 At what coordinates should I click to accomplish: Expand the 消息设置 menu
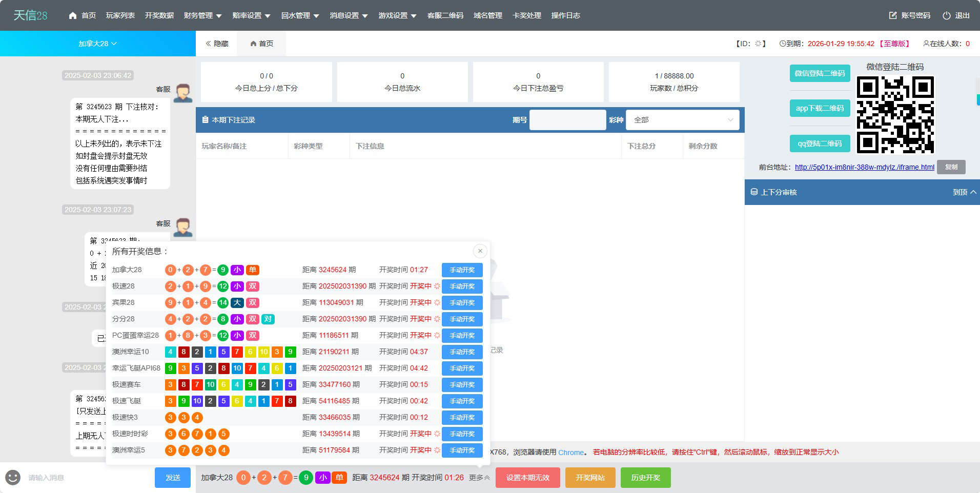349,15
